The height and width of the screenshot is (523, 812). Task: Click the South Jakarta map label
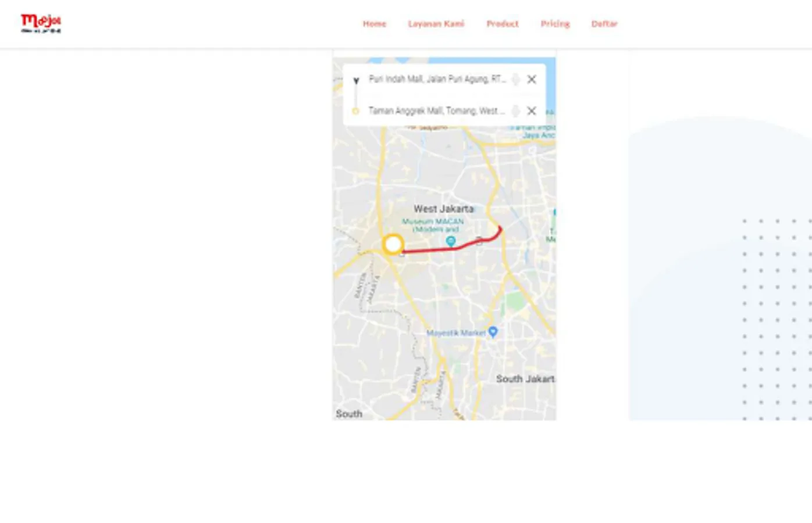(525, 379)
